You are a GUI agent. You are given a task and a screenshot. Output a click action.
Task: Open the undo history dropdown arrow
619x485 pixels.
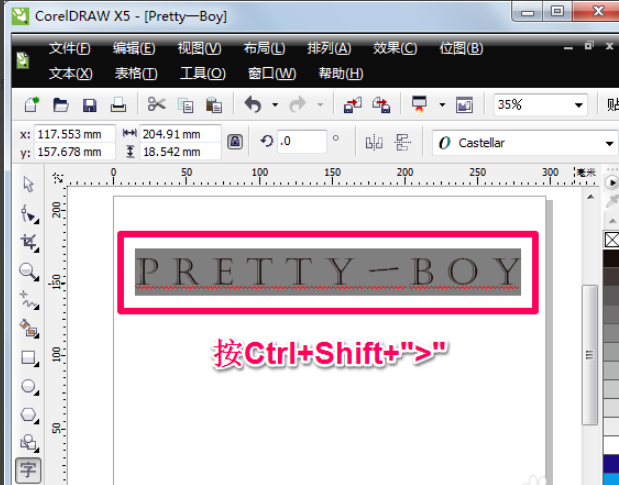(x=275, y=105)
